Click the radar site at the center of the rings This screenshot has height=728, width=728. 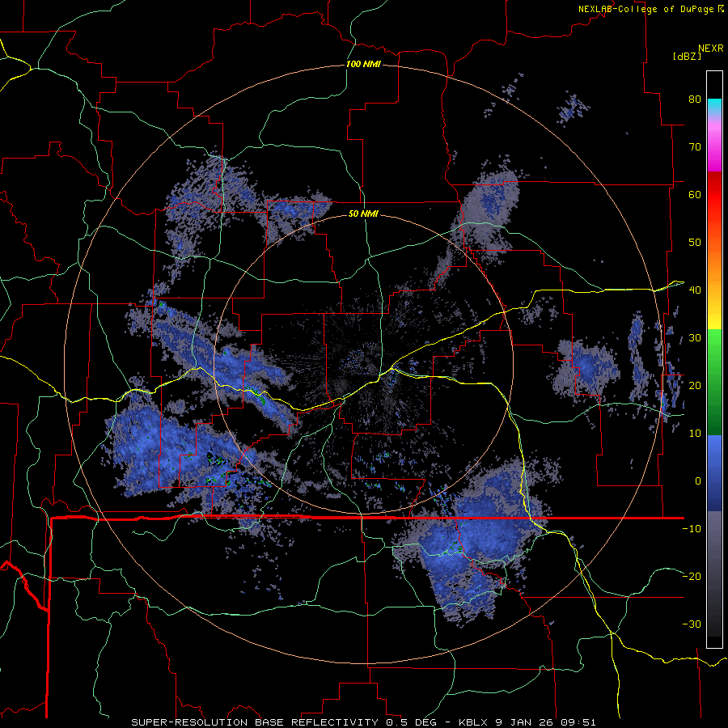[362, 365]
